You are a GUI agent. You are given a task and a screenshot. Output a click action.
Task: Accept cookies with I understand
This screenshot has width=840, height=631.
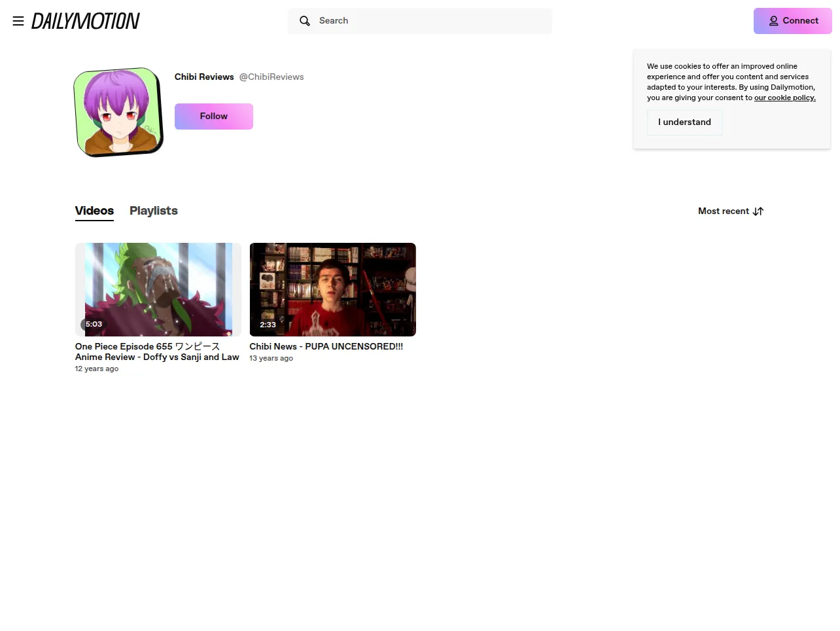684,122
